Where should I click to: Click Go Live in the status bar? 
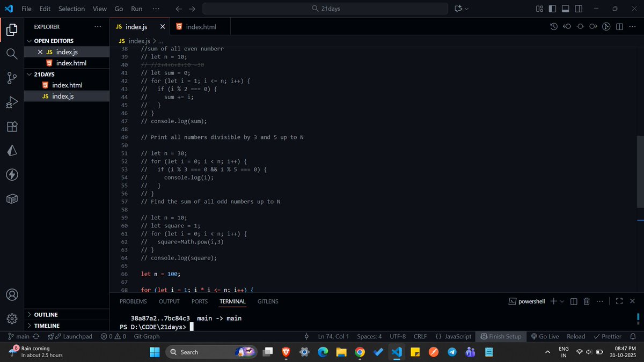click(x=545, y=336)
